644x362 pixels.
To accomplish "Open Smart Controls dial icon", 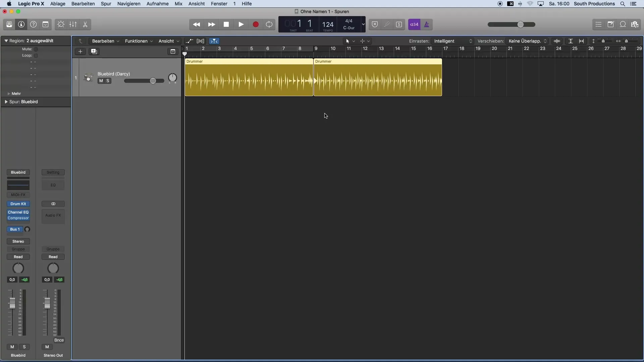I will click(x=61, y=24).
